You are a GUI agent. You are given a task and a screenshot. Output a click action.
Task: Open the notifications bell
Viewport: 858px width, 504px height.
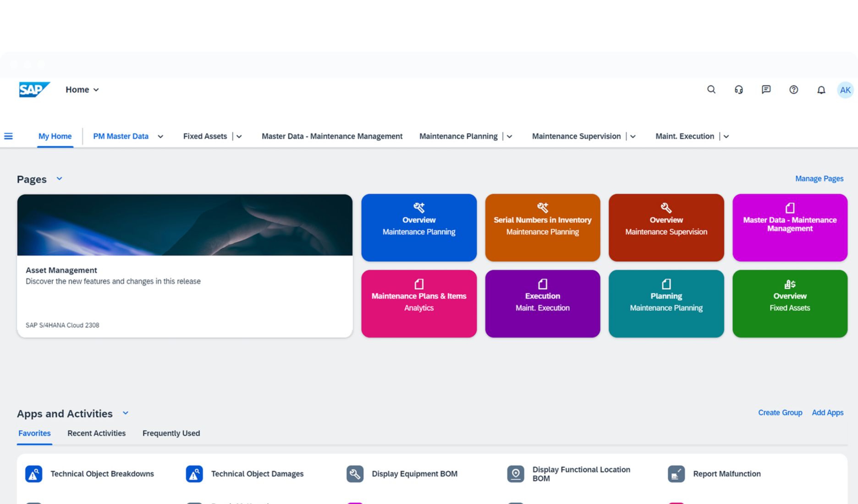click(x=821, y=90)
